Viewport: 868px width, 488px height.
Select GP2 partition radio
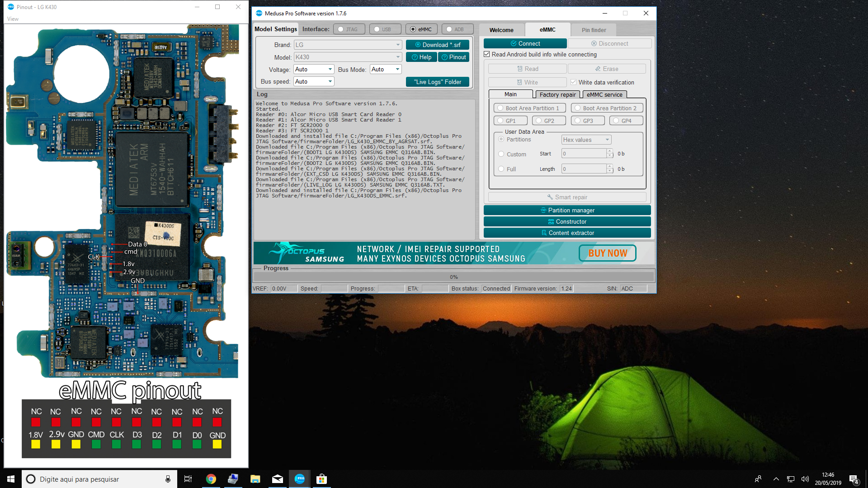point(549,121)
